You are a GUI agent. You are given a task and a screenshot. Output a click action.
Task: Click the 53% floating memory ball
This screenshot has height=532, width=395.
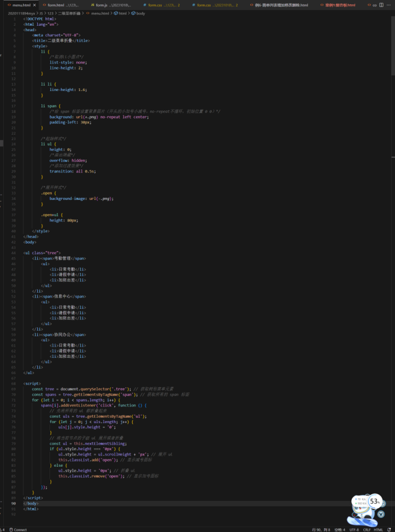coord(375,501)
